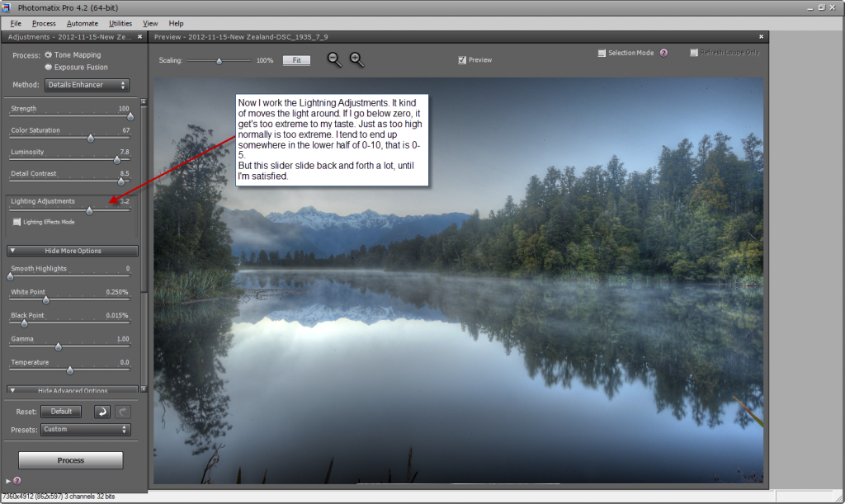Click the Black Point value '0.015%'

(x=117, y=316)
